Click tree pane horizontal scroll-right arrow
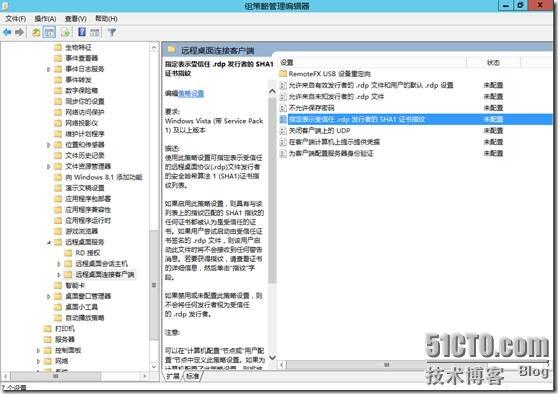Screen dimensions: 558x394 click(x=144, y=376)
